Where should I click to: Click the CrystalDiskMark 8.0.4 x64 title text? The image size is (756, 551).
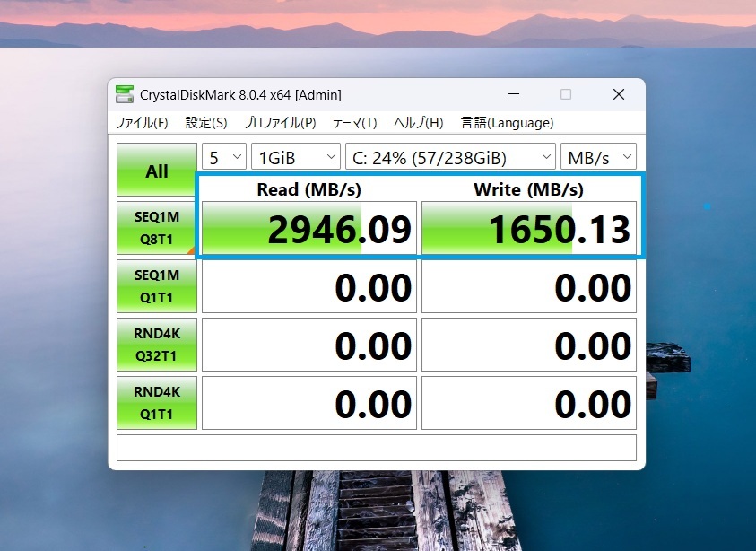(x=240, y=94)
